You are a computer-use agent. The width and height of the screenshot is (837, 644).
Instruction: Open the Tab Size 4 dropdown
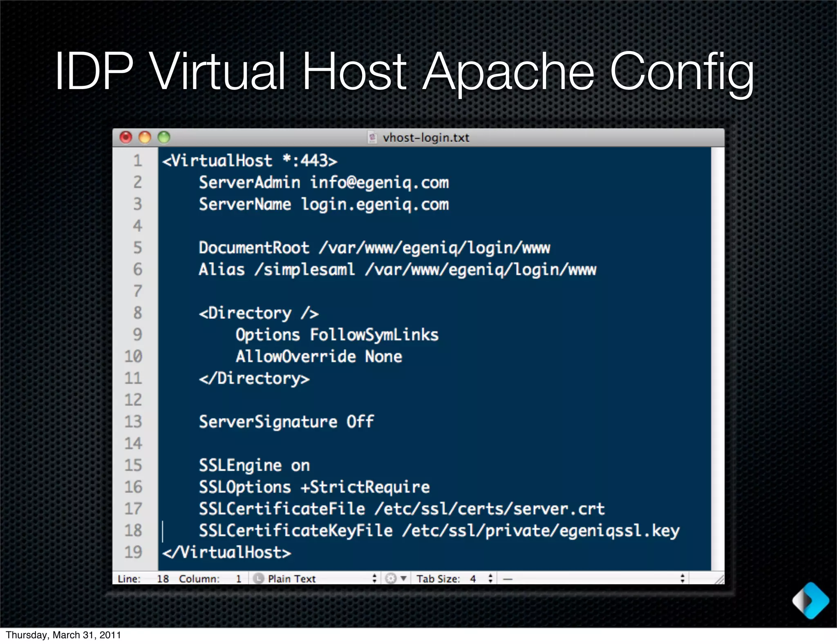454,579
